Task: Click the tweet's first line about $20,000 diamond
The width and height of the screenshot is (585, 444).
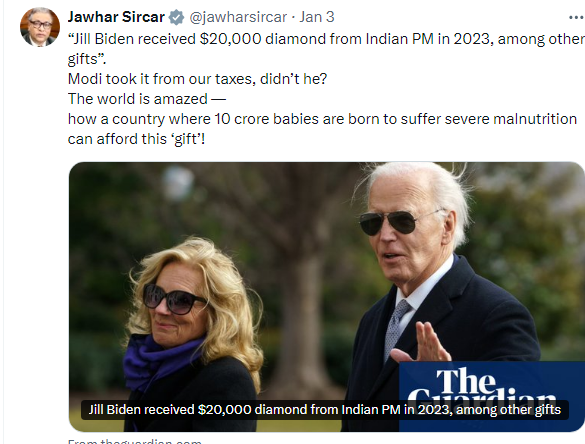Action: 326,39
